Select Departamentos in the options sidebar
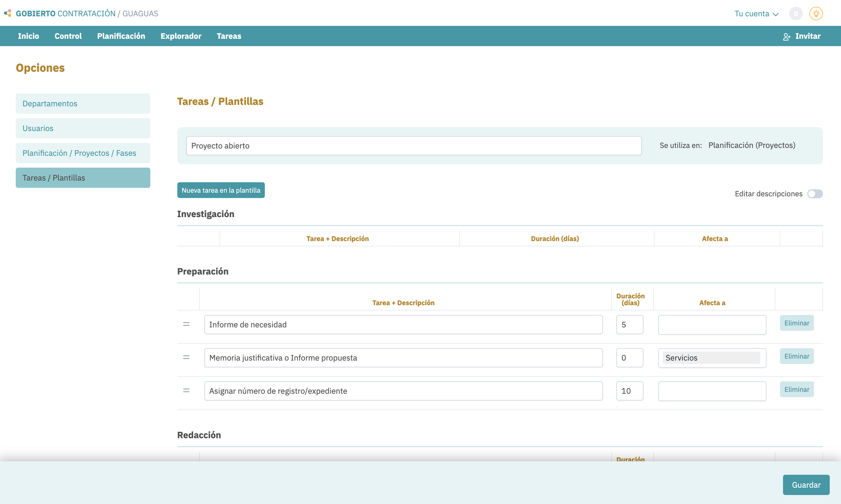 [83, 103]
